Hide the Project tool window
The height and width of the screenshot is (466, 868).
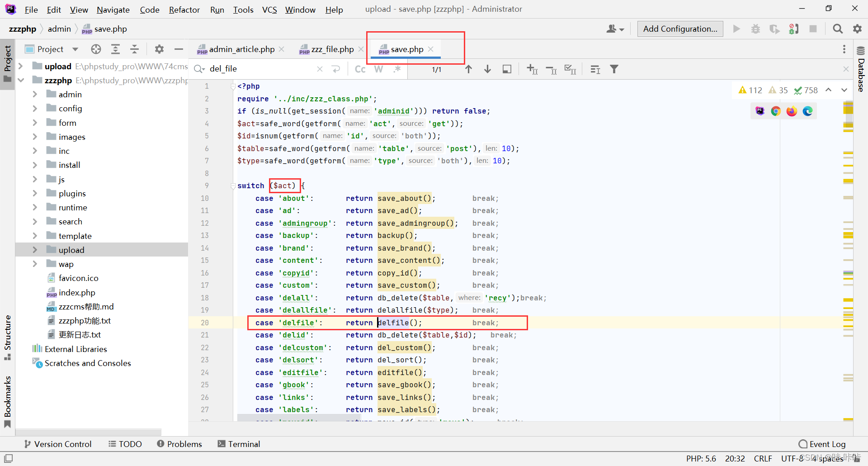179,49
